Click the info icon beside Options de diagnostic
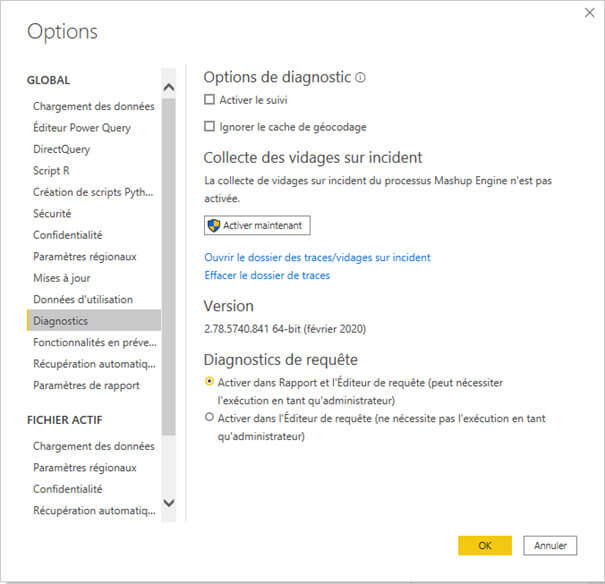Viewport: 605px width, 584px height. tap(360, 78)
